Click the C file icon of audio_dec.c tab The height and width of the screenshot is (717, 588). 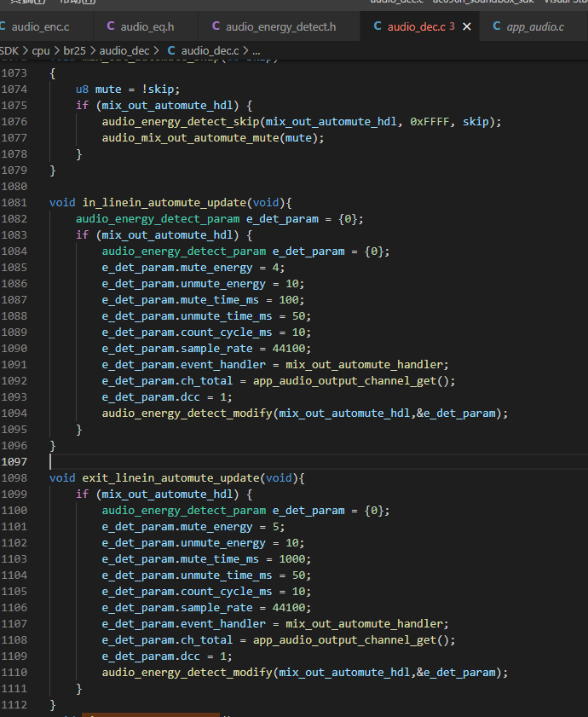click(x=378, y=26)
